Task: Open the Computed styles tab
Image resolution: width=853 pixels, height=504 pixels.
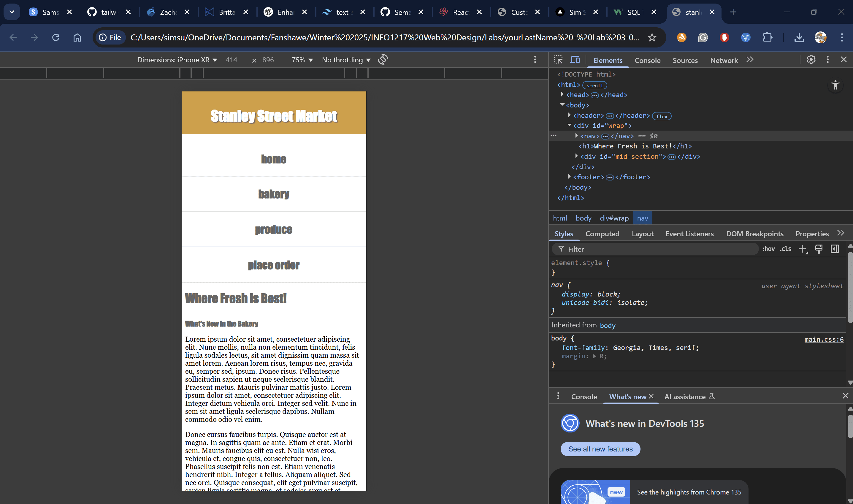Action: point(602,234)
